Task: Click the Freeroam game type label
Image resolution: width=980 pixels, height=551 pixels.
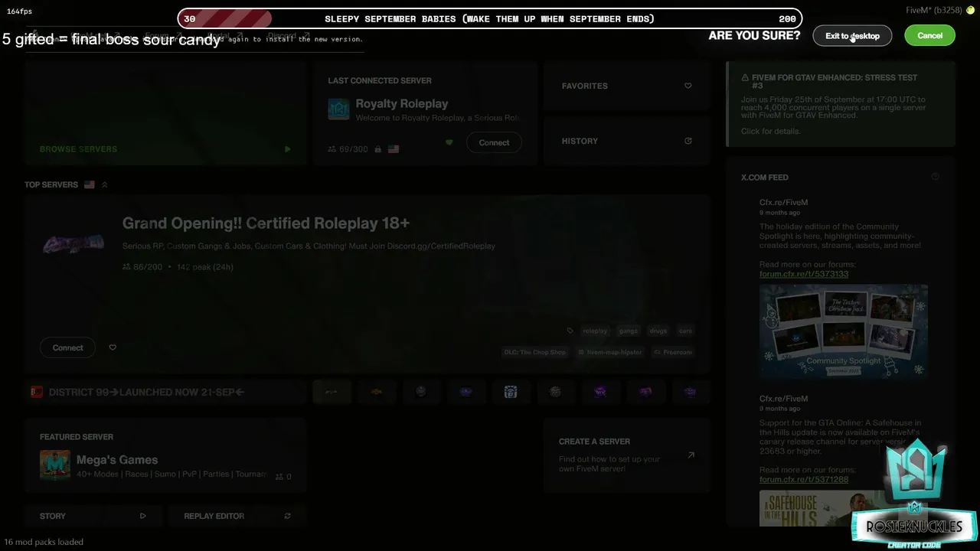Action: [x=672, y=352]
